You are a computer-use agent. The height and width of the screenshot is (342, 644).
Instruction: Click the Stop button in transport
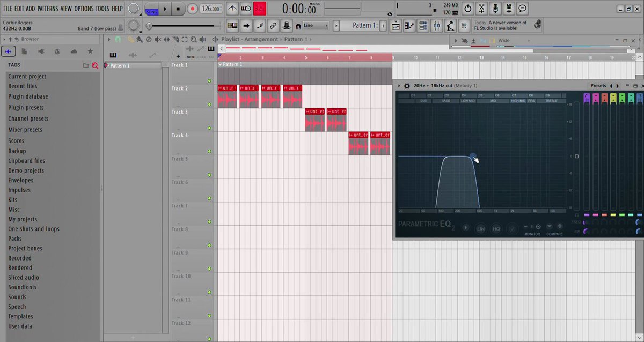[179, 9]
